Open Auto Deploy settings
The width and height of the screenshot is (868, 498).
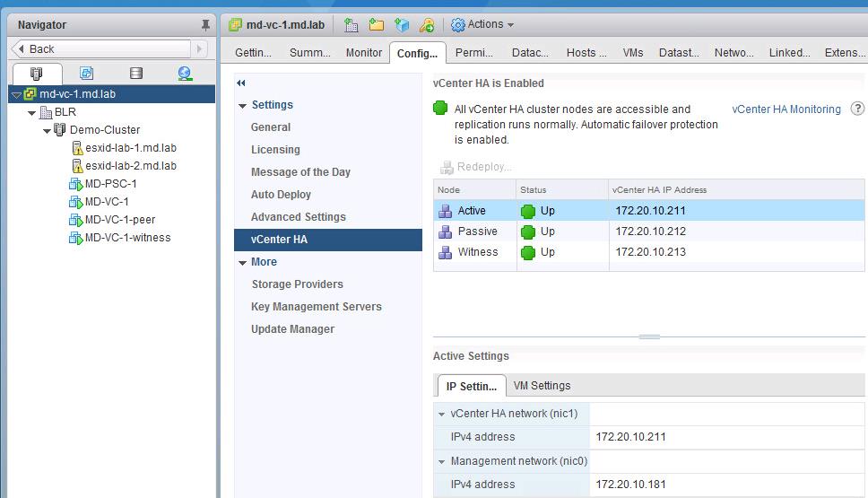pos(281,195)
